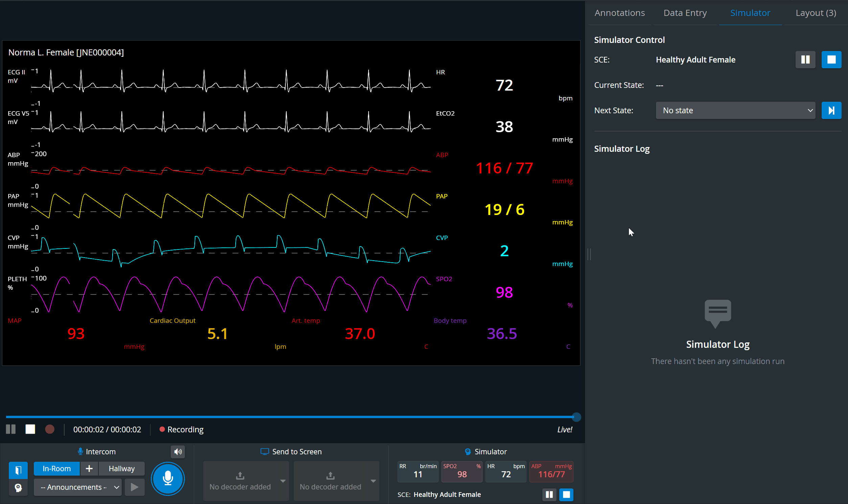Select the In-Room intercom channel

coord(57,469)
